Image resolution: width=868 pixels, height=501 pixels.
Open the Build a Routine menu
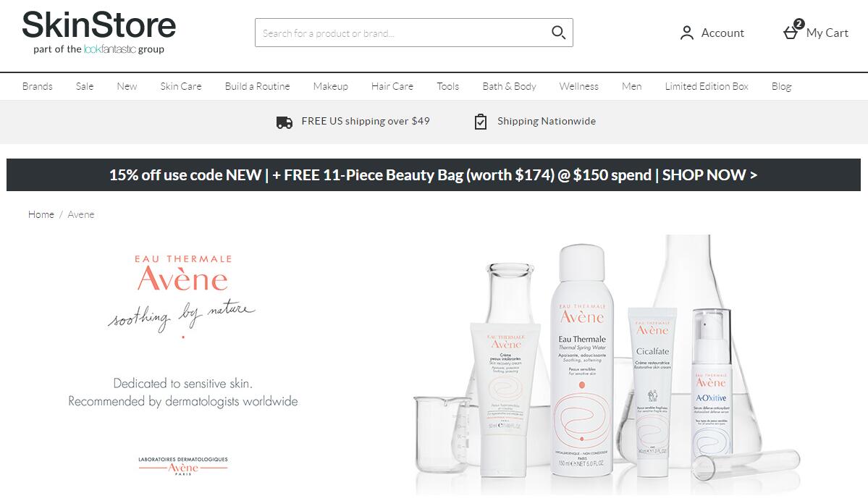pyautogui.click(x=258, y=86)
